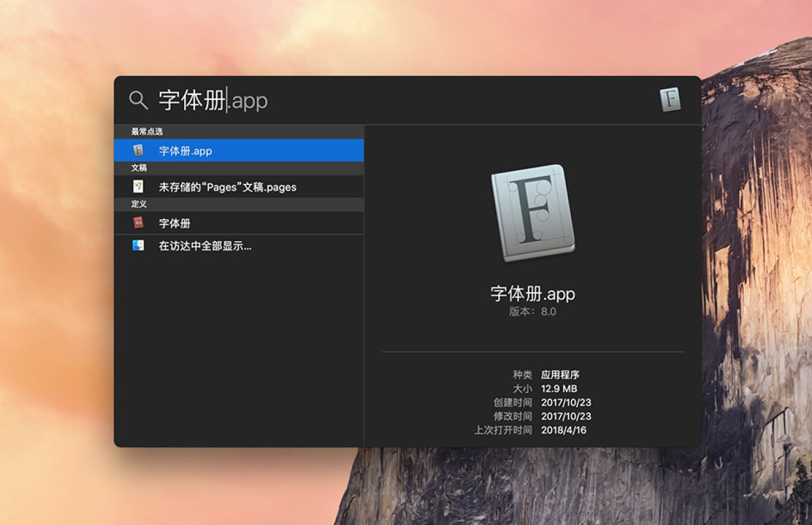Click the large Font Book preview icon
The height and width of the screenshot is (525, 812).
(x=533, y=212)
